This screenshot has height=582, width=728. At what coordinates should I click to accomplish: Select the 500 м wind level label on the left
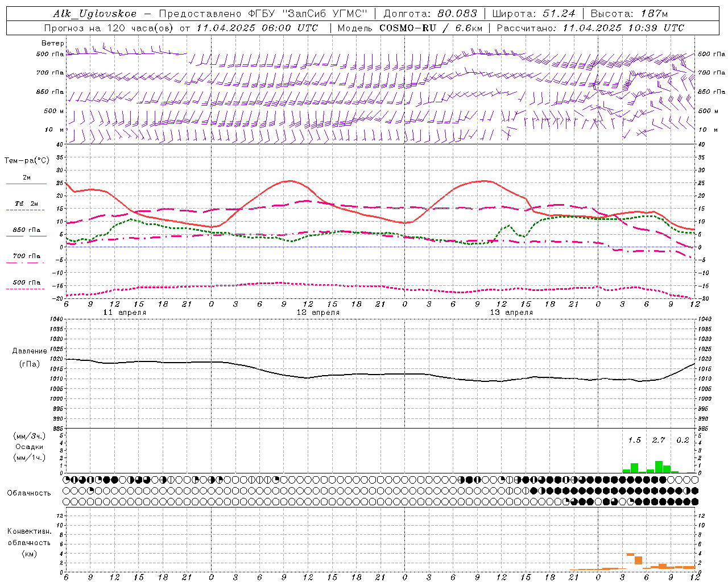click(54, 111)
